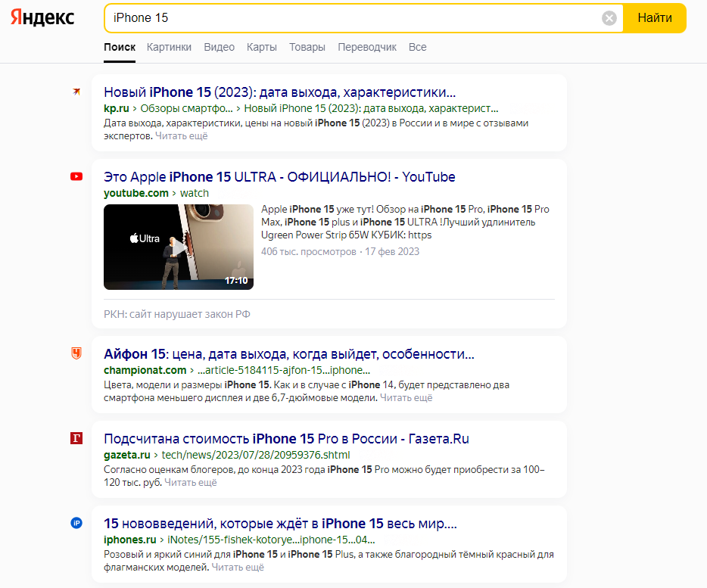Open the gazeta.ru domain link
The width and height of the screenshot is (707, 588).
click(126, 455)
